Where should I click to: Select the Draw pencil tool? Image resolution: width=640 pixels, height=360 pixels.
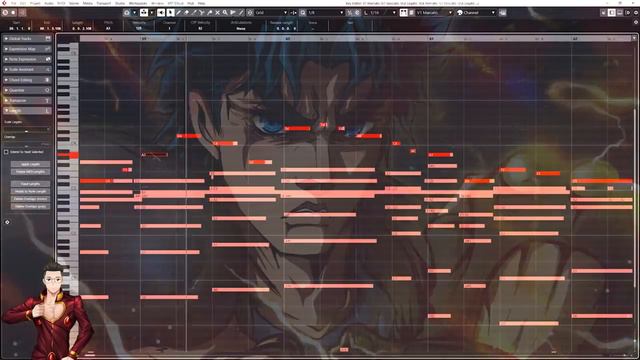[x=178, y=13]
